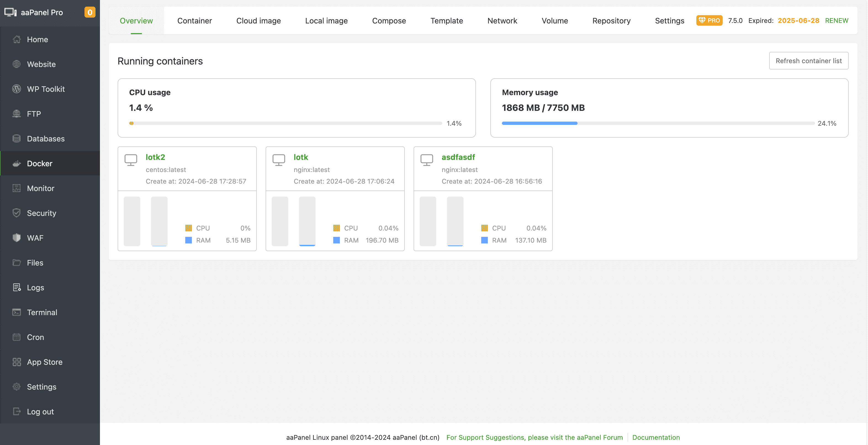The height and width of the screenshot is (445, 868).
Task: Click the Log out icon
Action: point(17,411)
